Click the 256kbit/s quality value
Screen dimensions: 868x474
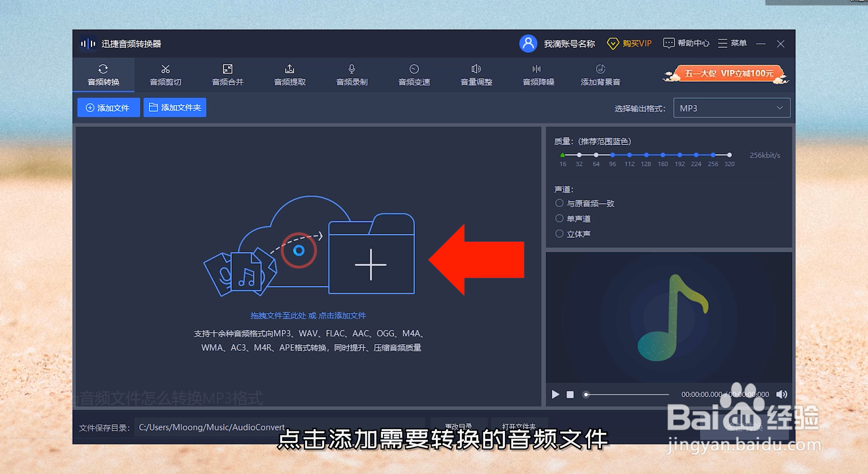click(765, 155)
